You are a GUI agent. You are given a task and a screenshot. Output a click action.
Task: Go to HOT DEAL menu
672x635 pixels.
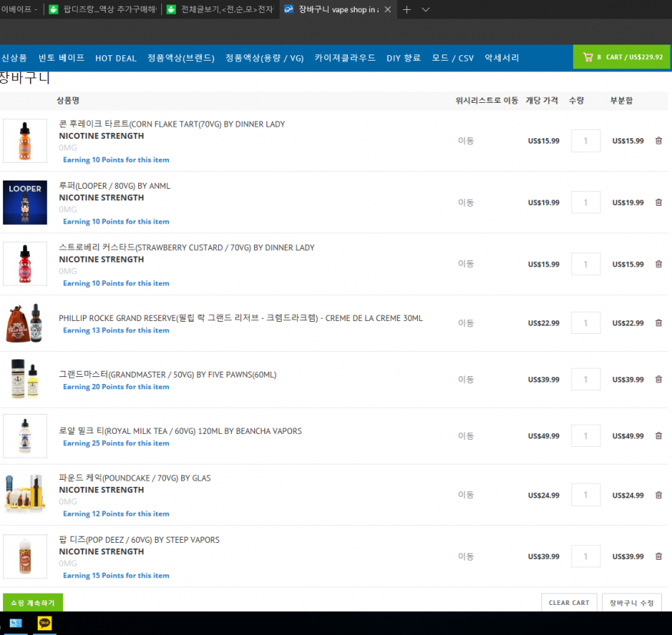(116, 58)
